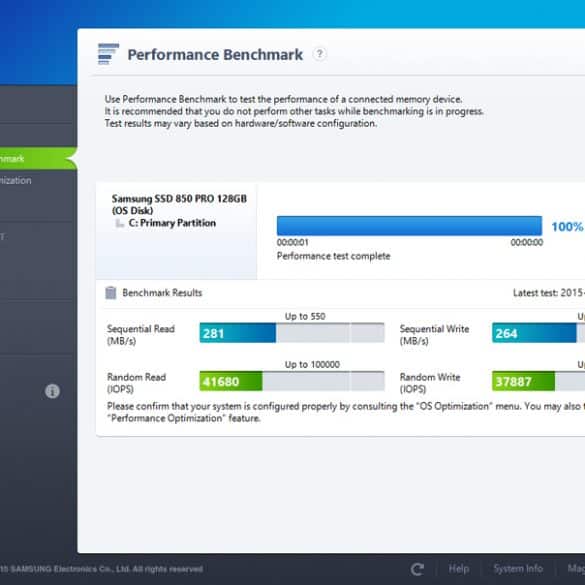This screenshot has height=585, width=585.
Task: Click the Random Write bar showing 37887
Action: 538,381
